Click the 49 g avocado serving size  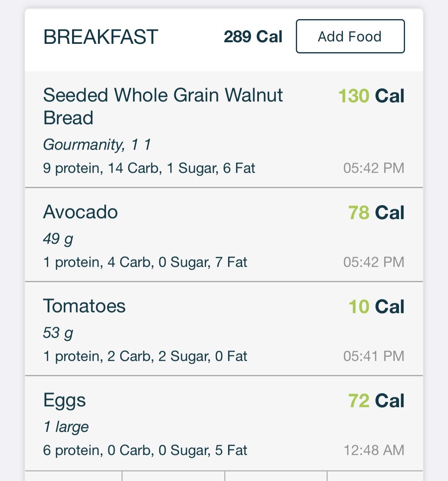coord(58,239)
